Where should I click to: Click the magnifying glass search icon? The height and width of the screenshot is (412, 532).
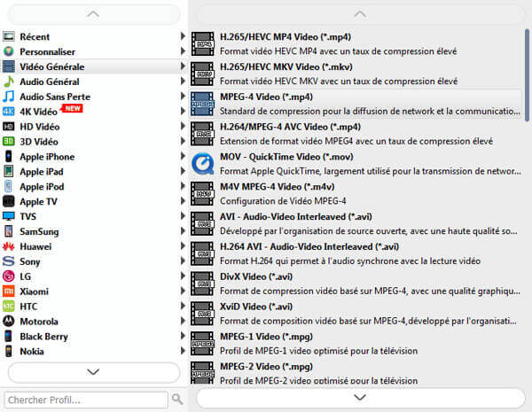point(177,399)
